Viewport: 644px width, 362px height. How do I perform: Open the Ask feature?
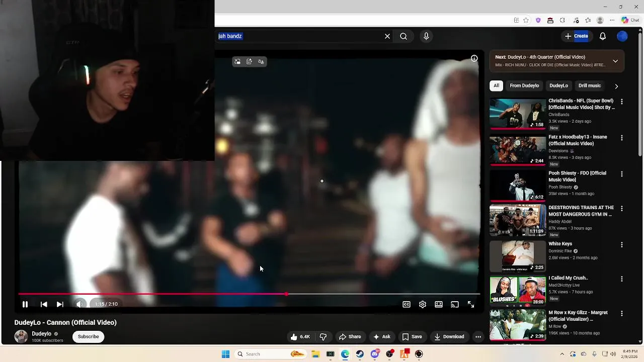pos(381,337)
